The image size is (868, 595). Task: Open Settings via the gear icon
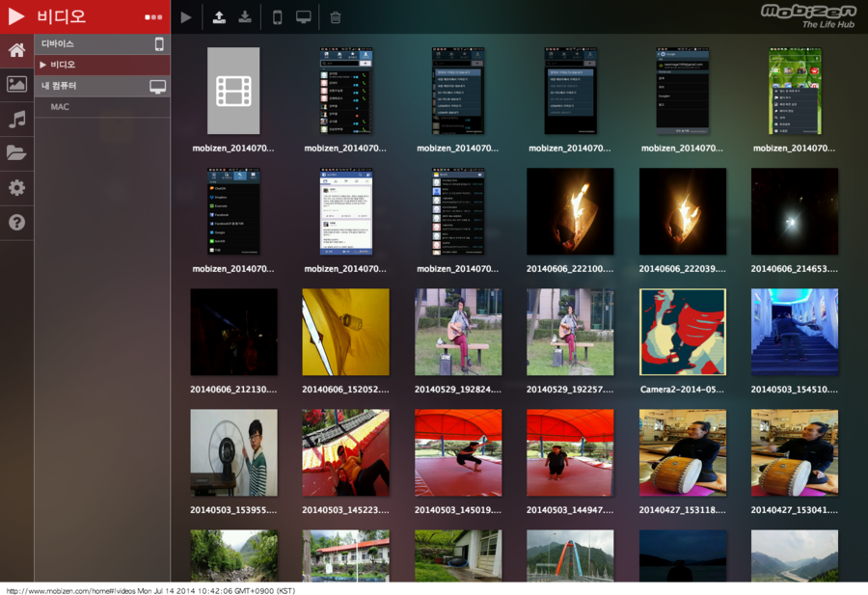coord(16,188)
